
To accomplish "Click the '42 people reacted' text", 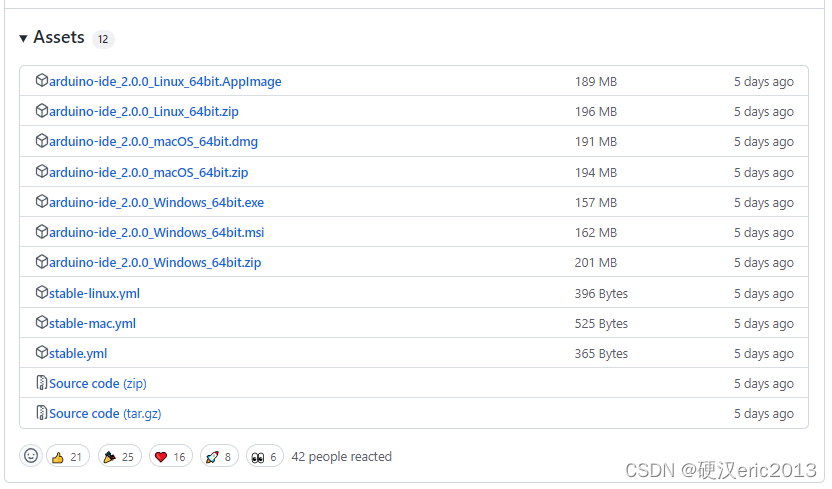I will [x=342, y=457].
